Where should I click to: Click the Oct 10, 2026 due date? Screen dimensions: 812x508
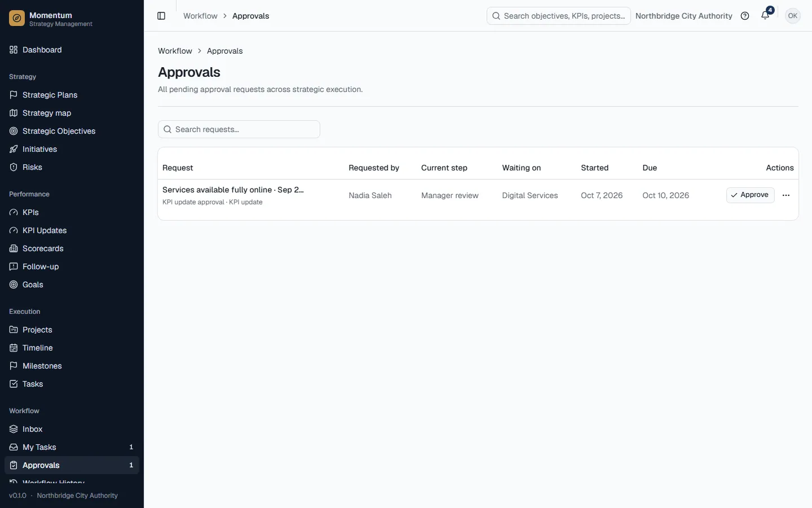point(665,195)
